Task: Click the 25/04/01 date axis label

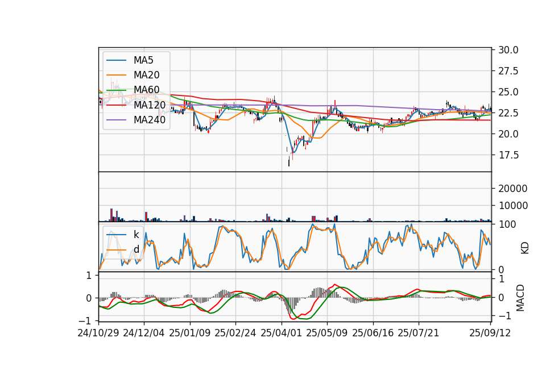Action: click(282, 333)
